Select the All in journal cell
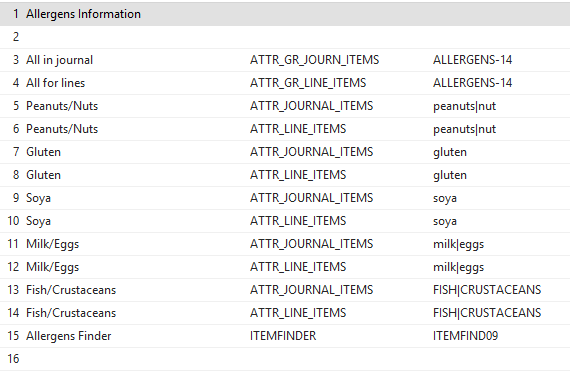This screenshot has height=373, width=570. click(x=59, y=60)
